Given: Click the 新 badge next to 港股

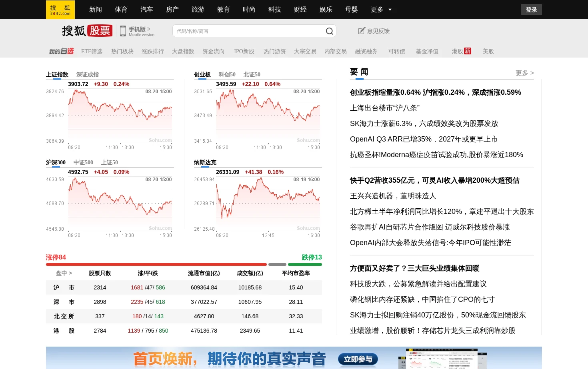Looking at the screenshot, I should 467,51.
